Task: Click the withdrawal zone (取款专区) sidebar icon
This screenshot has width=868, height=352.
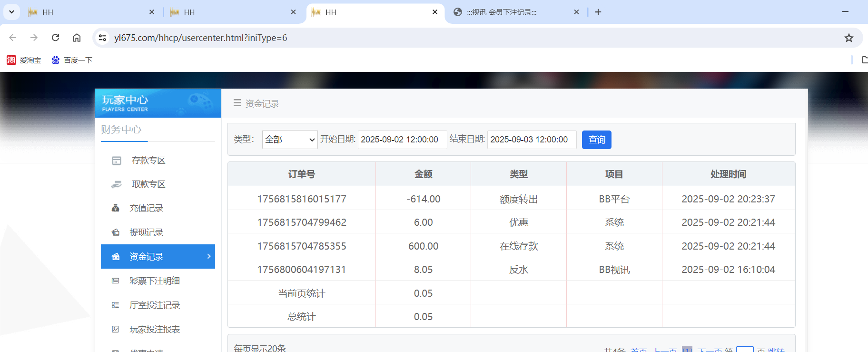Action: click(117, 184)
